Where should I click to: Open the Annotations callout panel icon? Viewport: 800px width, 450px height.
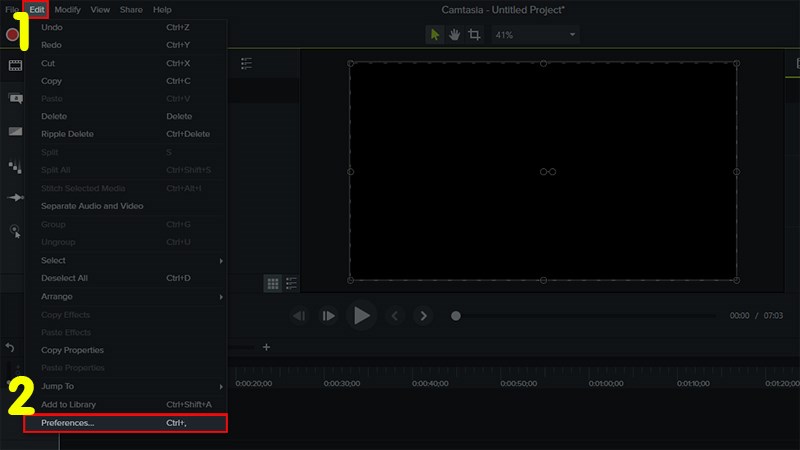pos(15,98)
